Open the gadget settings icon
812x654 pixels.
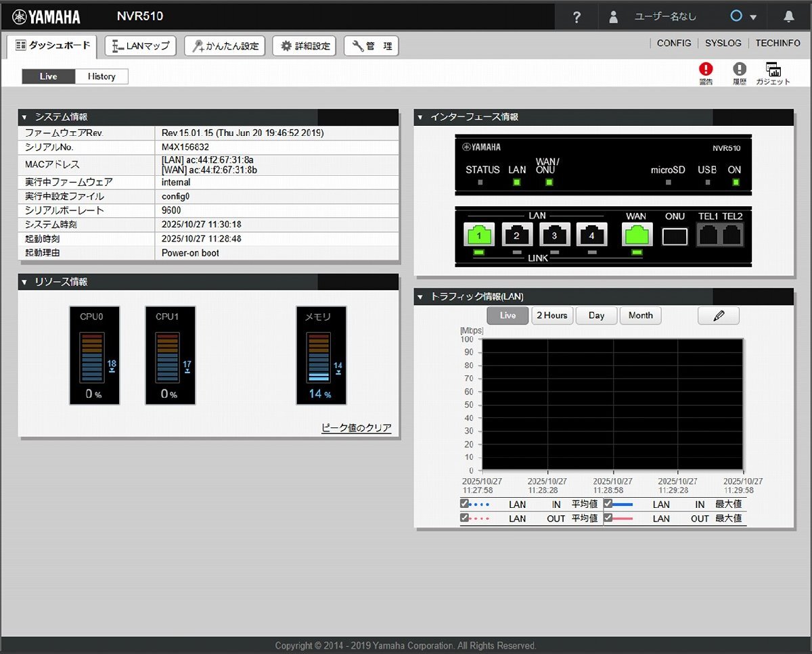pyautogui.click(x=773, y=69)
